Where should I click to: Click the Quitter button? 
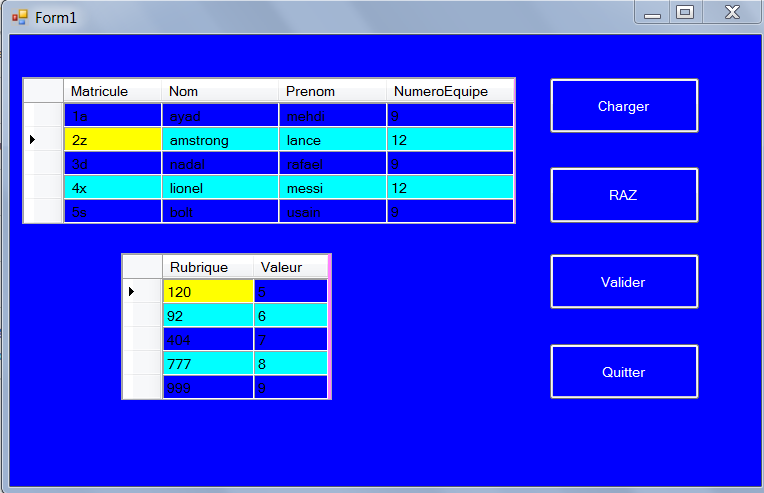point(623,372)
